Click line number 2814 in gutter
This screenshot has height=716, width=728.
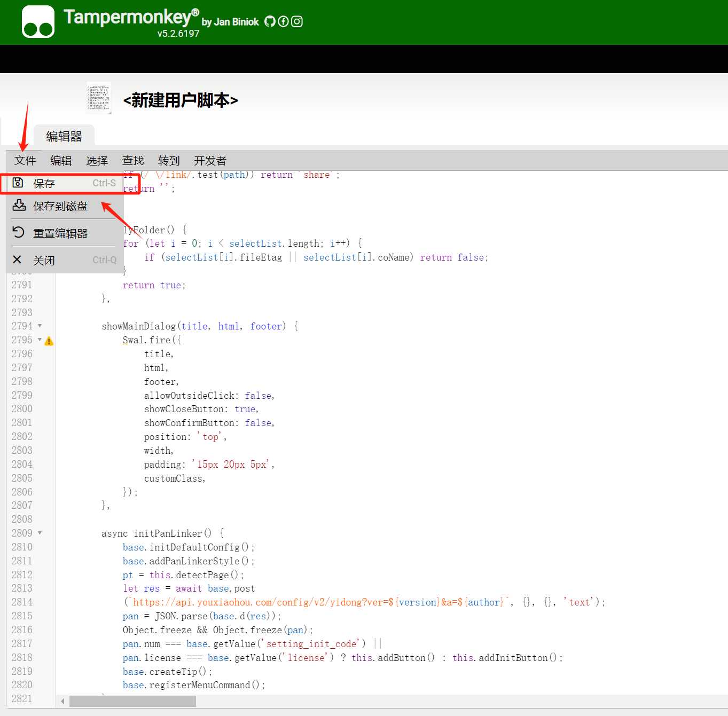22,602
